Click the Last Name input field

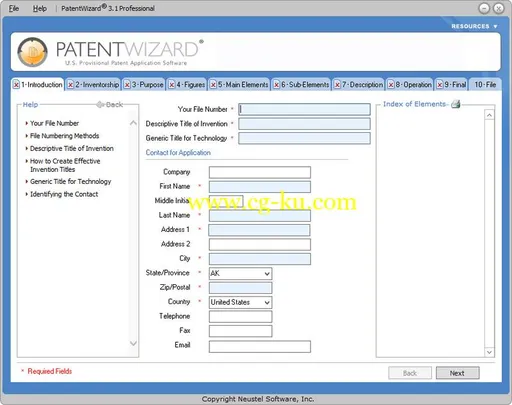tap(260, 216)
